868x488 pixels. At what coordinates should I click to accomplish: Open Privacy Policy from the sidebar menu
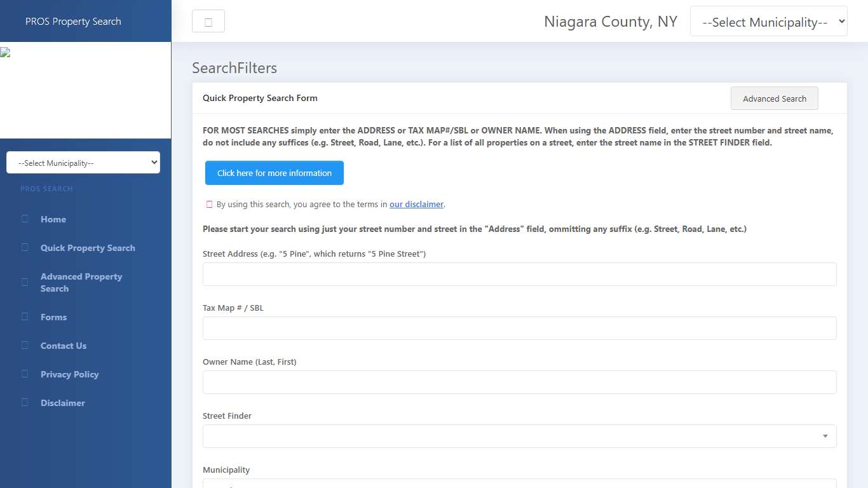pyautogui.click(x=69, y=374)
